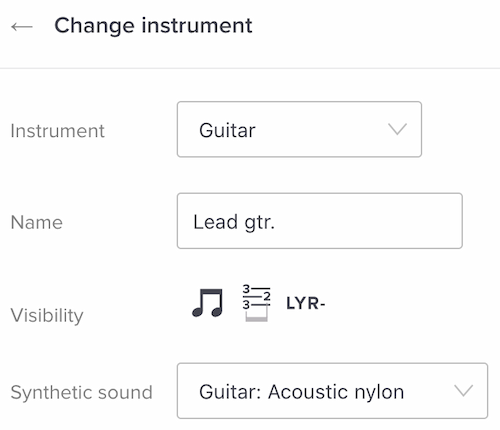Open the Synthetic sound dropdown
This screenshot has height=430, width=500.
click(332, 391)
